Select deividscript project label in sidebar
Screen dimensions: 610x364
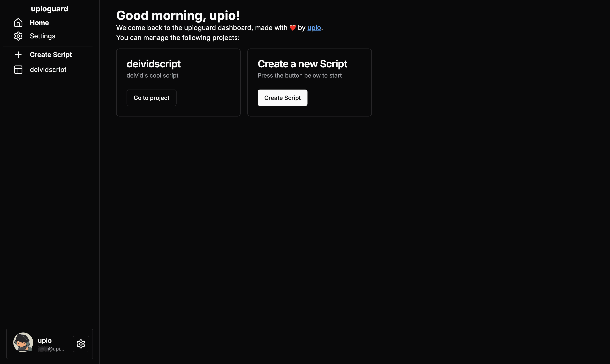pos(48,70)
